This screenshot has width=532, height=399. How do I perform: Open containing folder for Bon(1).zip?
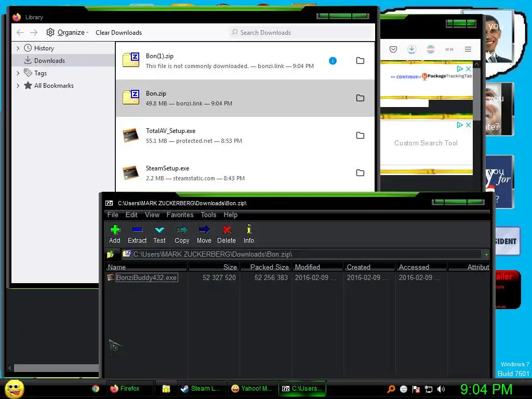(x=360, y=61)
